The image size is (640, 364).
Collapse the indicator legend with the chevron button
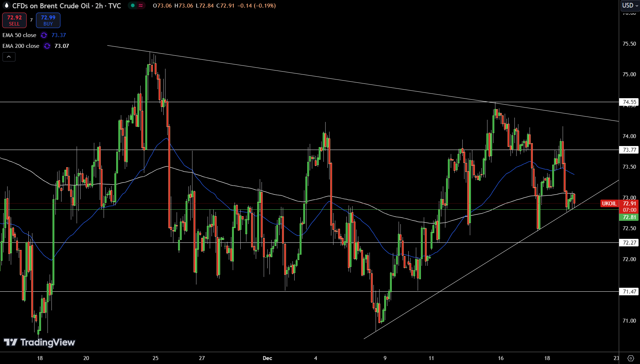(x=9, y=57)
